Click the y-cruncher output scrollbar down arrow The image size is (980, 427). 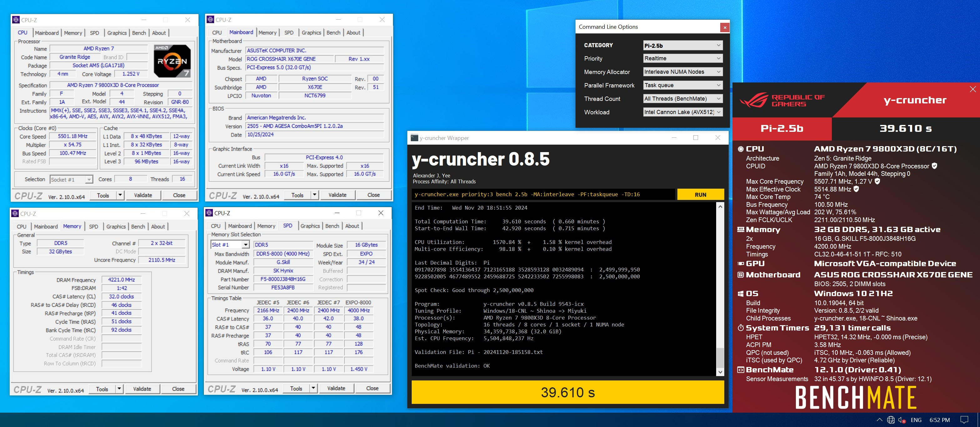point(720,372)
